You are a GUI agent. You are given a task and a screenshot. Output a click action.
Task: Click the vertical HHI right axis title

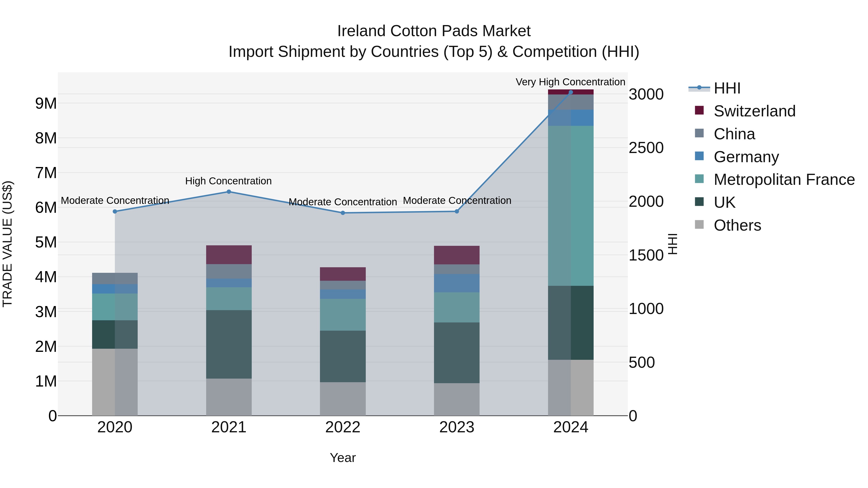point(672,244)
